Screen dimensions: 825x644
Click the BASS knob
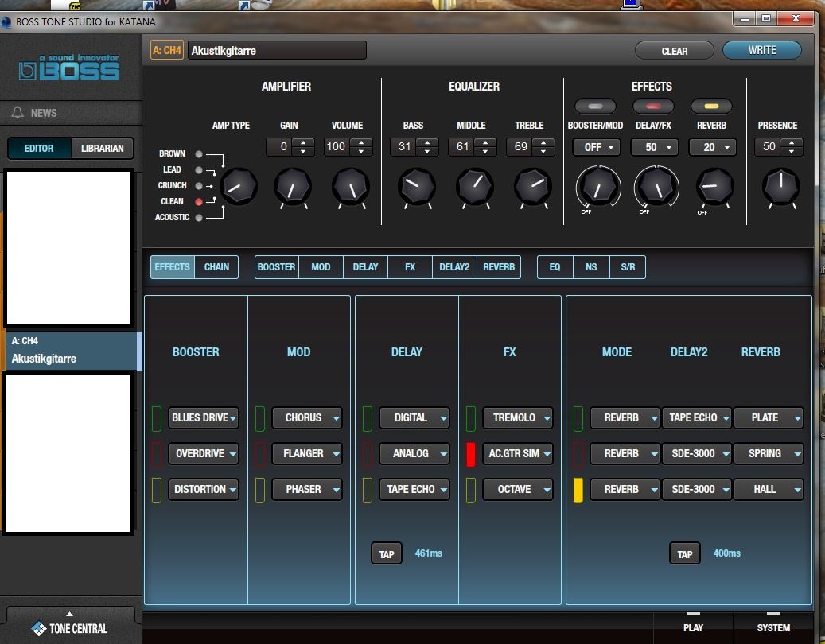point(417,187)
